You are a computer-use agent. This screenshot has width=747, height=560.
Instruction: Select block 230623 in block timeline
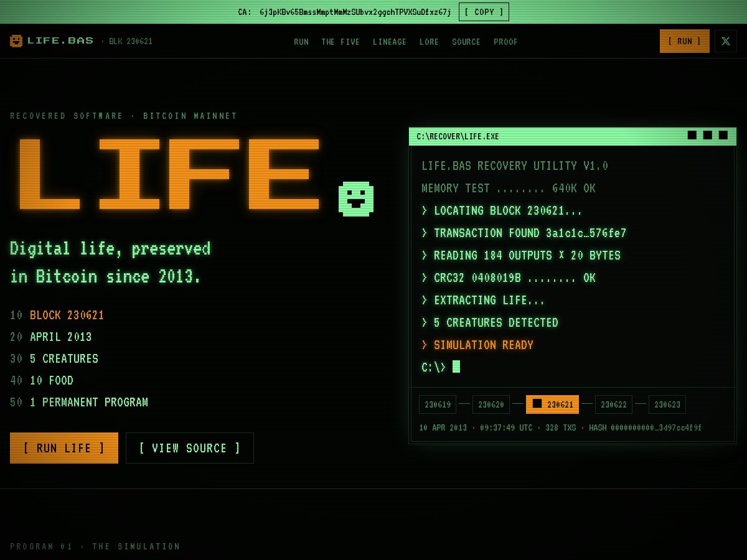(667, 404)
